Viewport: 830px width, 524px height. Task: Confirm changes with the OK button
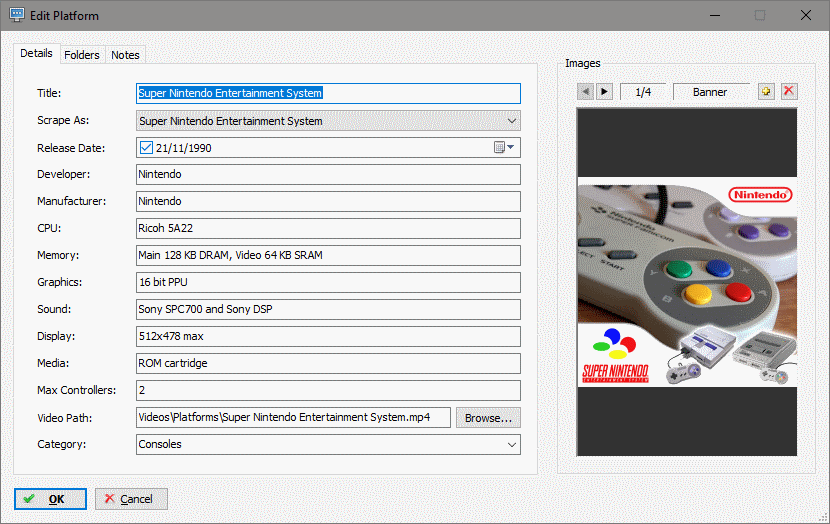pyautogui.click(x=50, y=499)
